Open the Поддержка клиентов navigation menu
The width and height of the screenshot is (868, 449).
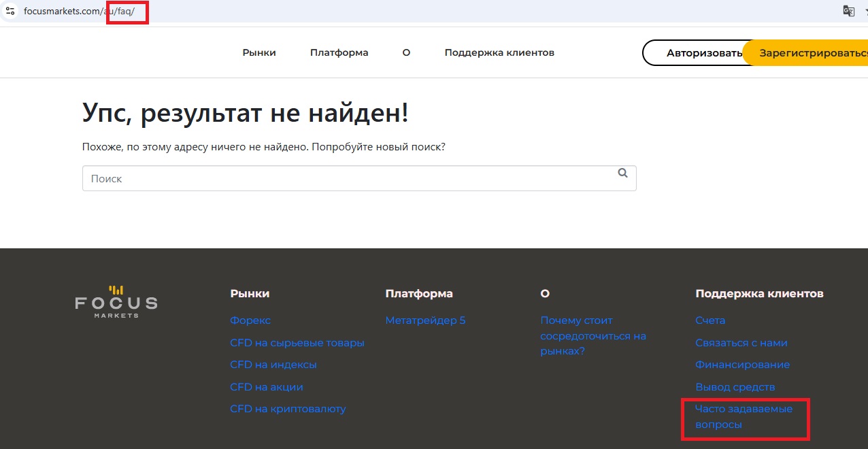[x=499, y=52]
